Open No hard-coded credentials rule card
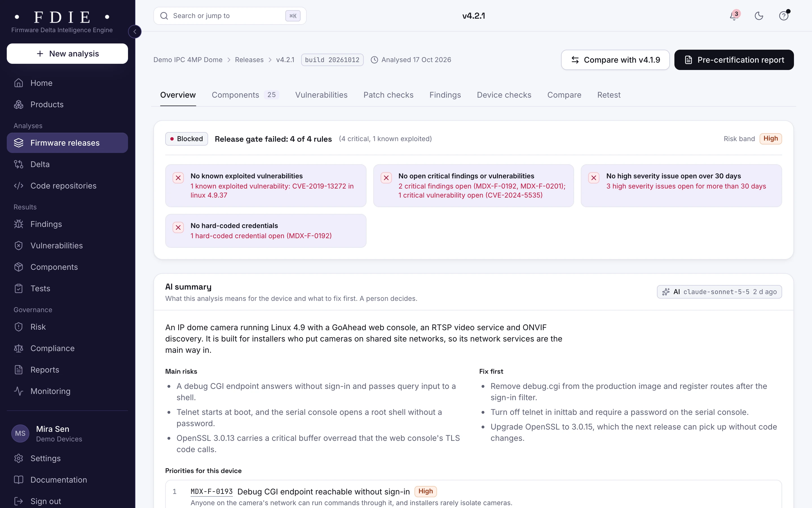The height and width of the screenshot is (508, 812). [266, 231]
